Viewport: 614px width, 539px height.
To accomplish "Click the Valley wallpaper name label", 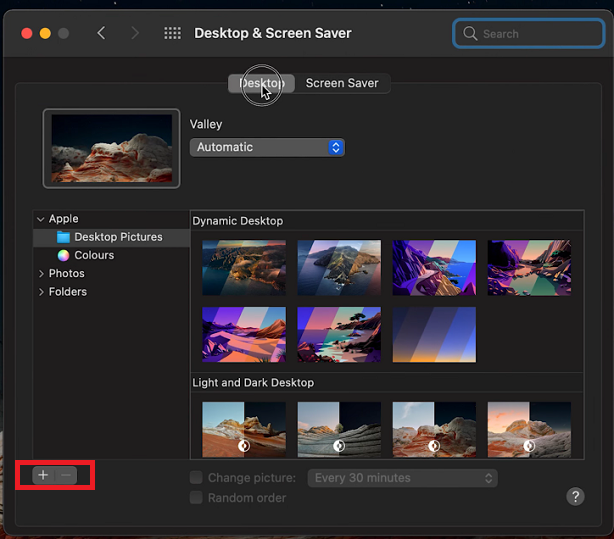I will click(206, 125).
